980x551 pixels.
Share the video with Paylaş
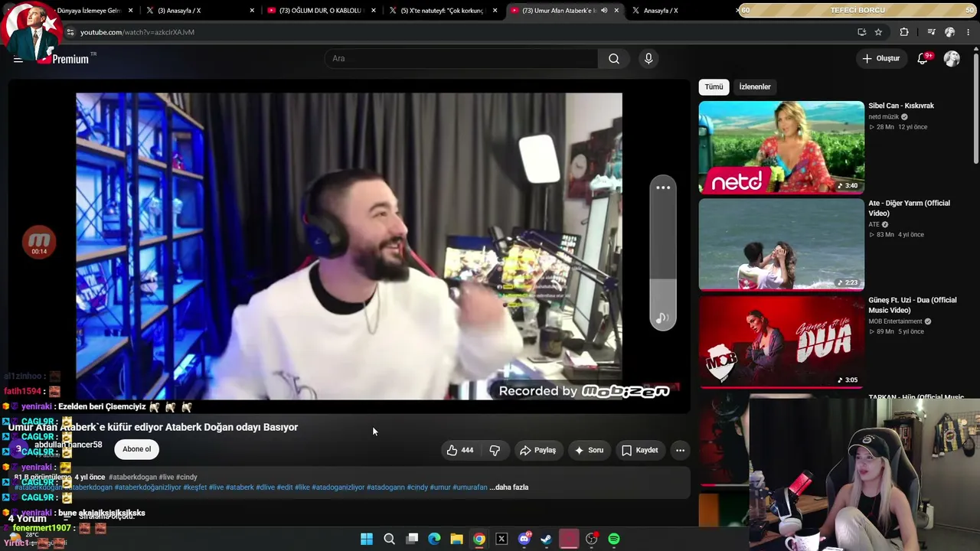click(537, 450)
